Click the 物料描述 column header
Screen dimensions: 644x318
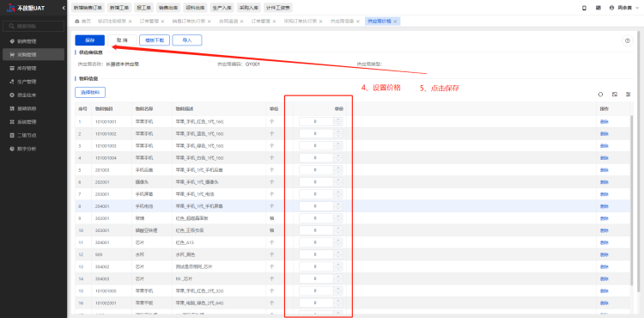pos(185,109)
